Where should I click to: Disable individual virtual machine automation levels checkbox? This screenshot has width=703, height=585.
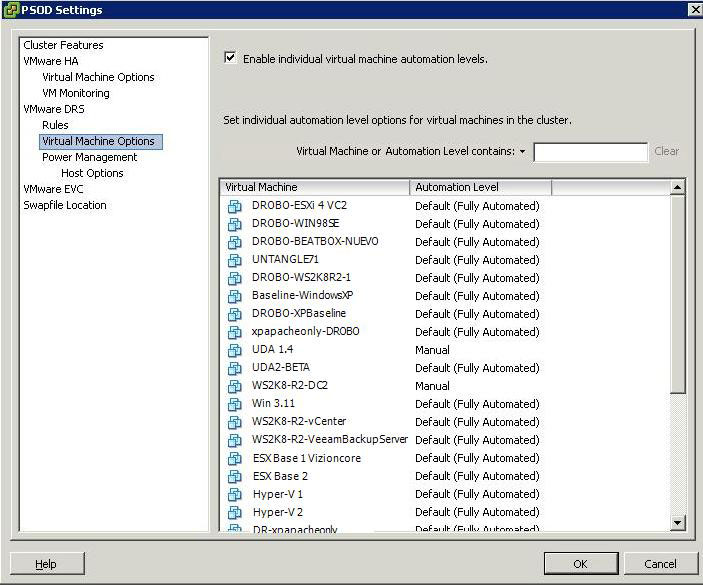230,58
